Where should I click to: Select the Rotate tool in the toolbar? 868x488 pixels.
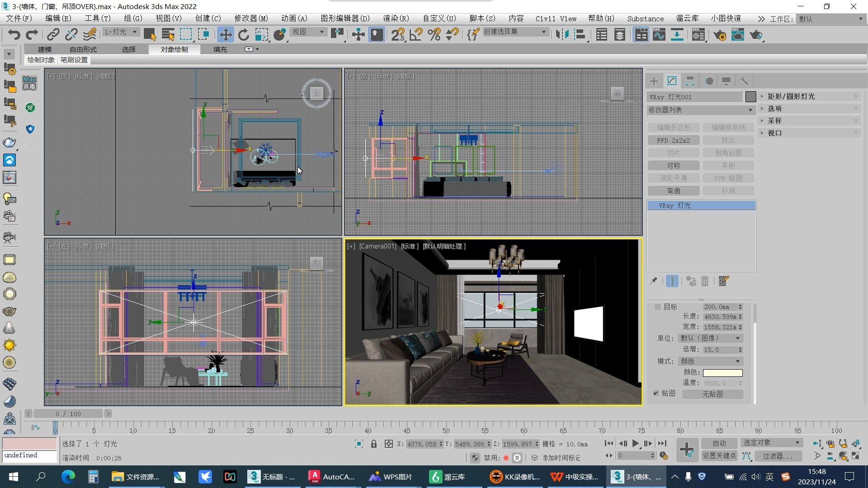click(x=244, y=34)
